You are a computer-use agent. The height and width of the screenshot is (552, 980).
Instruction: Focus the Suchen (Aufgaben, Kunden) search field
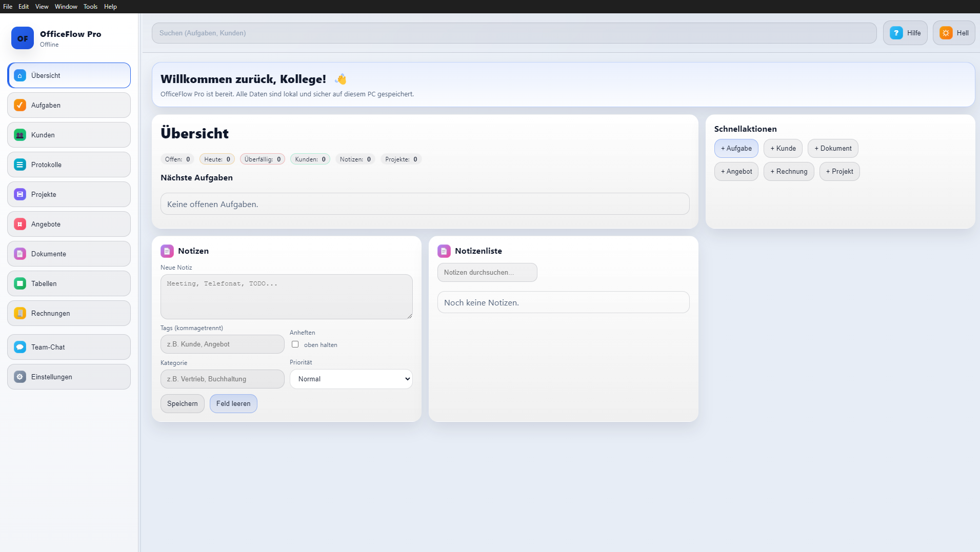(x=514, y=33)
